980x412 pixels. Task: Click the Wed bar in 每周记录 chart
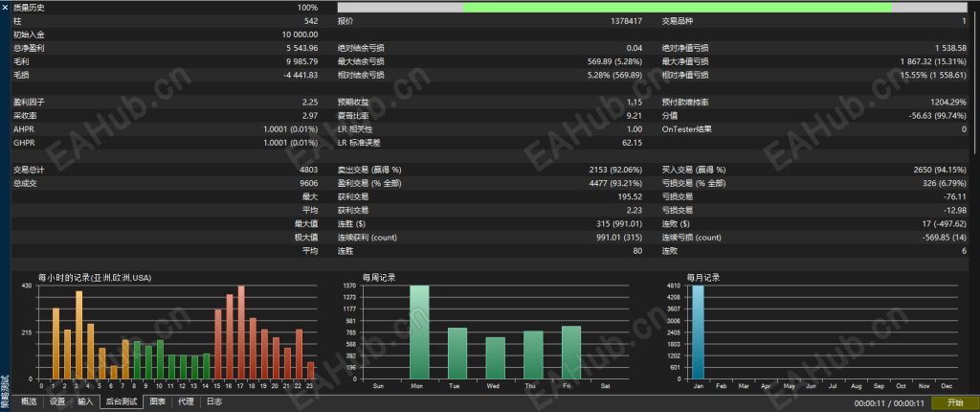pos(496,358)
